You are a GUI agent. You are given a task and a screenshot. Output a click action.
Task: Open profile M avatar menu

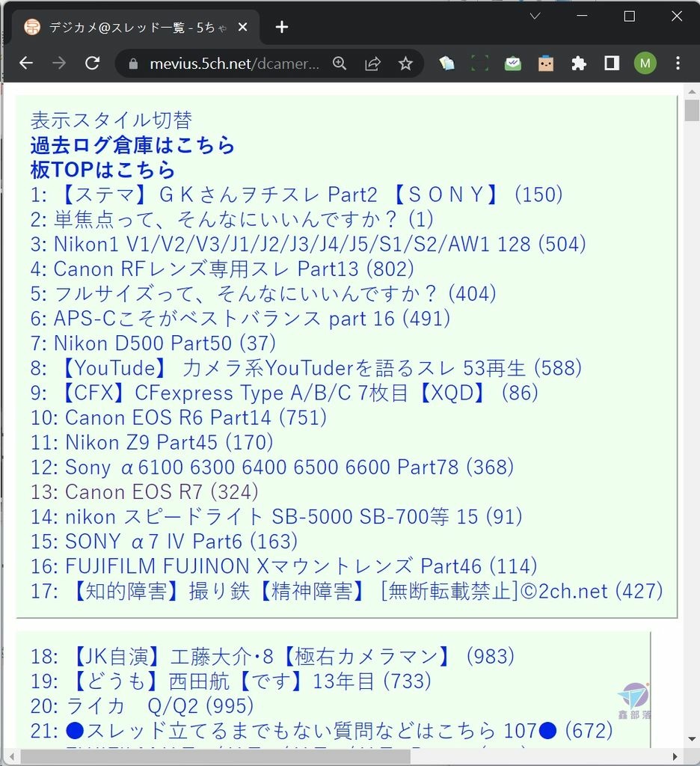point(645,63)
